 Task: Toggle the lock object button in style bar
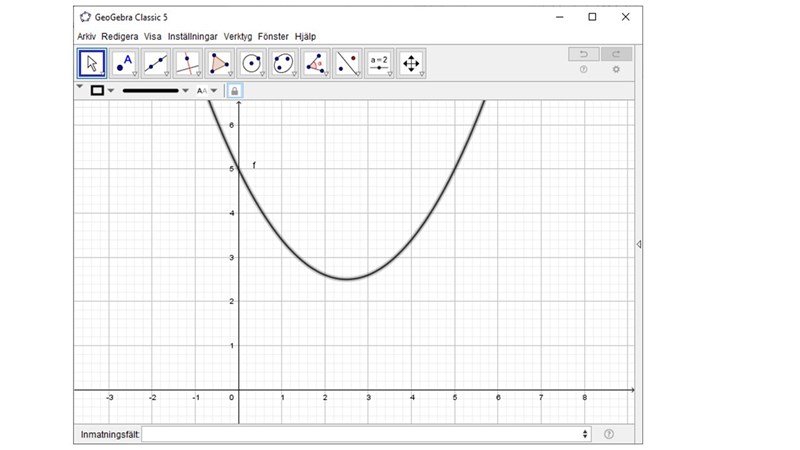click(x=234, y=90)
